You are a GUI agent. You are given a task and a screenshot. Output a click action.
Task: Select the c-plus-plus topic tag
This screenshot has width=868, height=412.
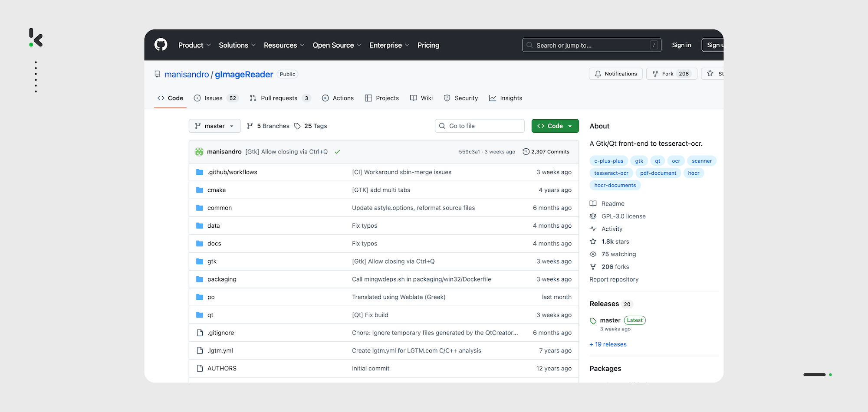[x=608, y=161]
